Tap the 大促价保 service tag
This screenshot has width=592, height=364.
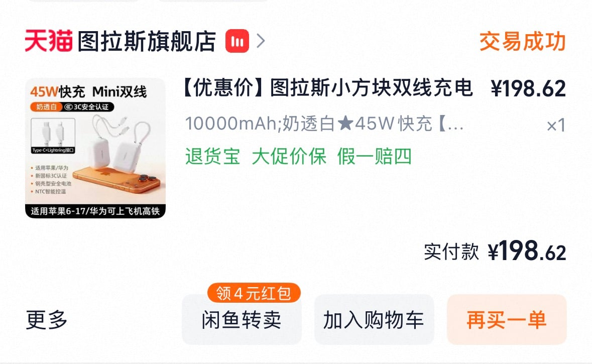(x=289, y=156)
